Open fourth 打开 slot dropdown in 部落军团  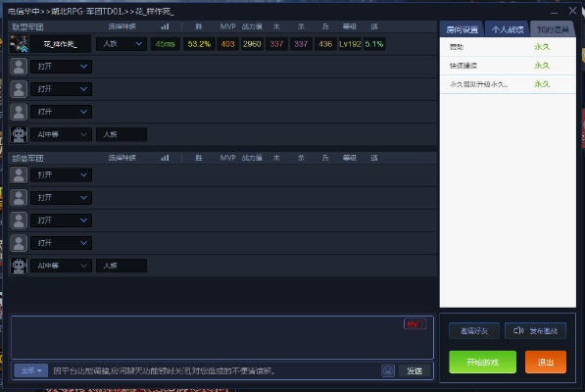point(61,243)
